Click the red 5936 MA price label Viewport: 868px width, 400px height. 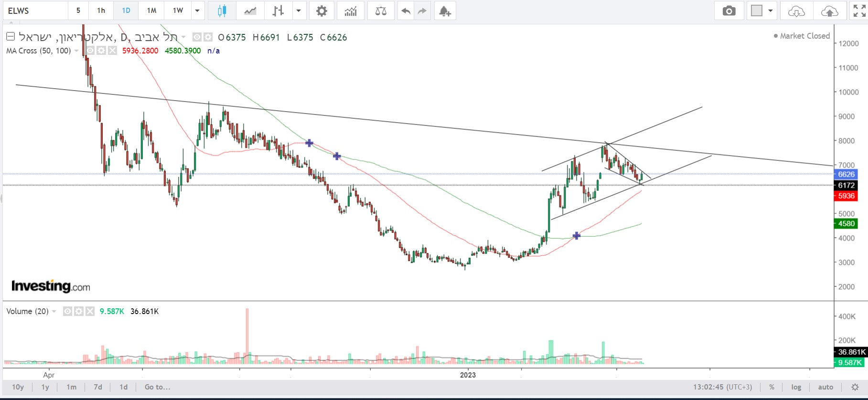coord(846,196)
